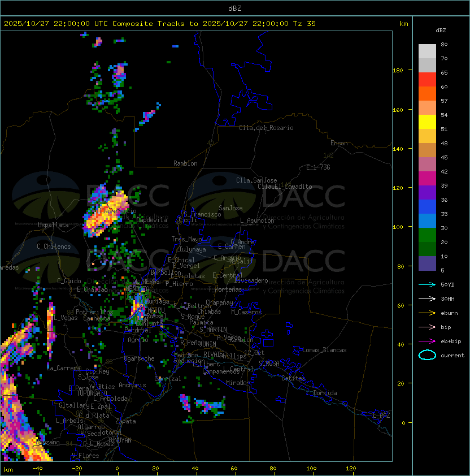Click the '100' tick on the vertical km axis
The width and height of the screenshot is (470, 476).
point(398,227)
